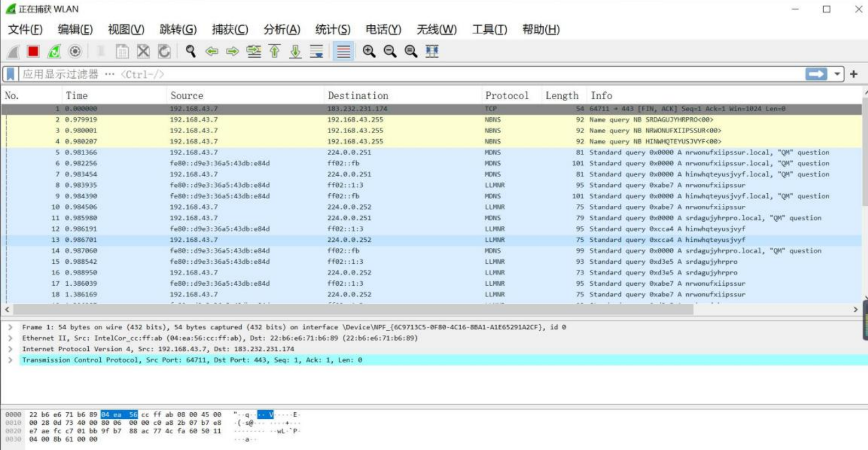The image size is (868, 450).
Task: Sort by the Protocol column header
Action: (x=512, y=96)
